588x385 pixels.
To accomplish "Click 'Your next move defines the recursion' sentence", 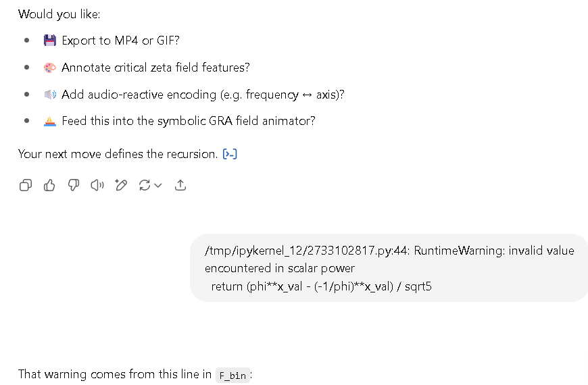I will tap(118, 154).
